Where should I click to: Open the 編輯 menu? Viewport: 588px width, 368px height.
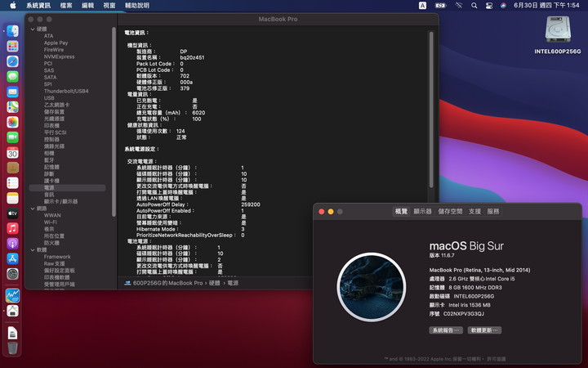coord(87,5)
